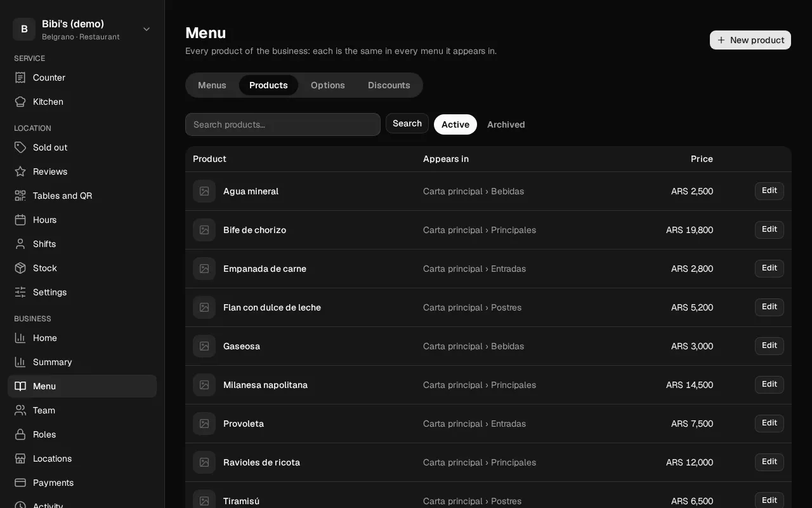Edit the Milanesa napolitana product
The image size is (812, 508).
(x=769, y=385)
